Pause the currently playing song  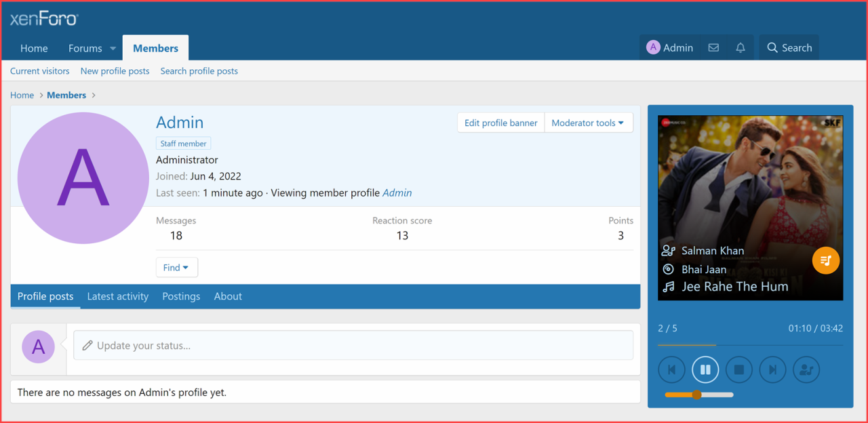705,369
